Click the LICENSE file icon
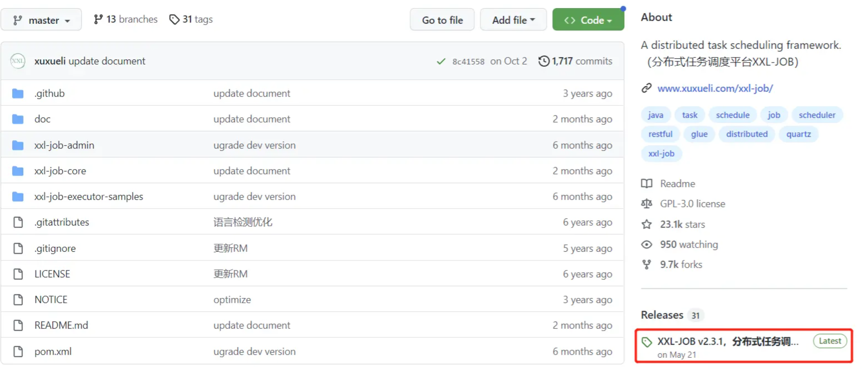This screenshot has width=868, height=372. tap(18, 274)
